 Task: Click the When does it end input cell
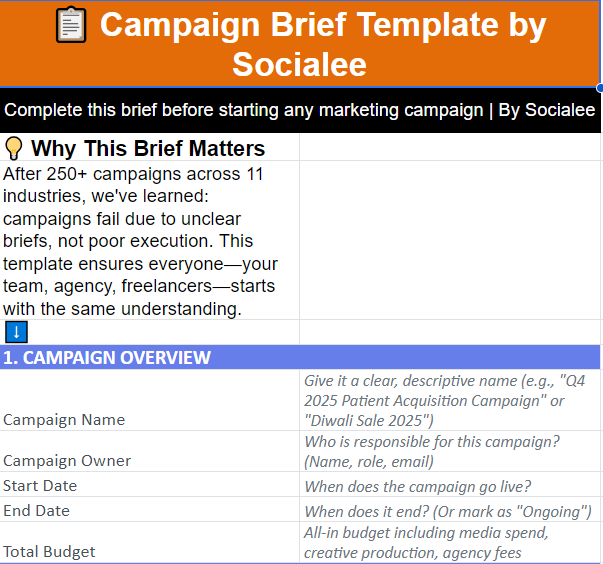point(450,509)
